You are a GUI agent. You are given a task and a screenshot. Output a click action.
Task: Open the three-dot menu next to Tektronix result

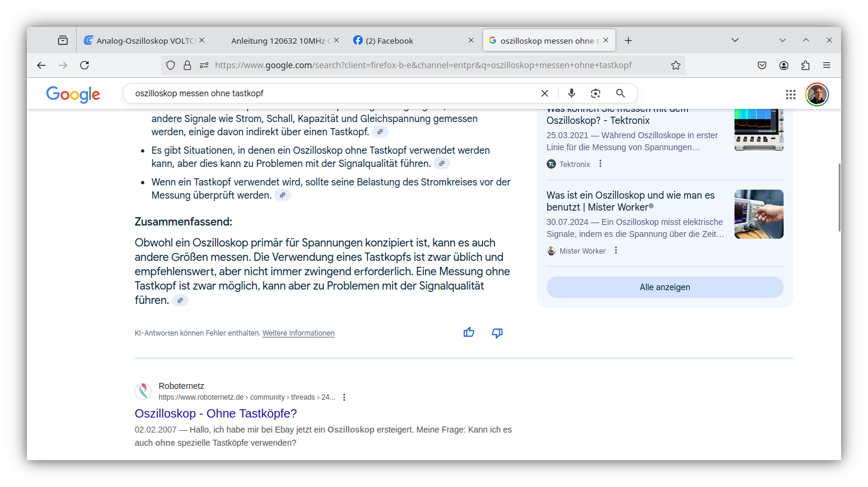[600, 163]
